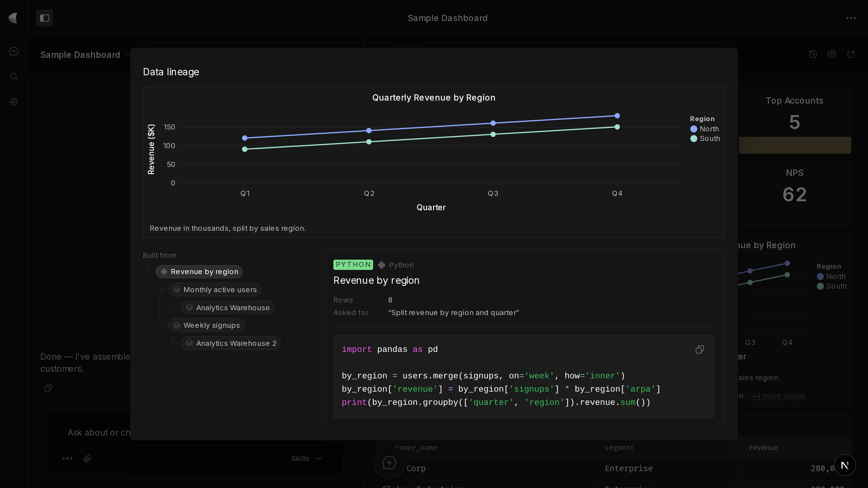Open dashboard settings gear icon
Image resolution: width=868 pixels, height=488 pixels.
coord(832,54)
